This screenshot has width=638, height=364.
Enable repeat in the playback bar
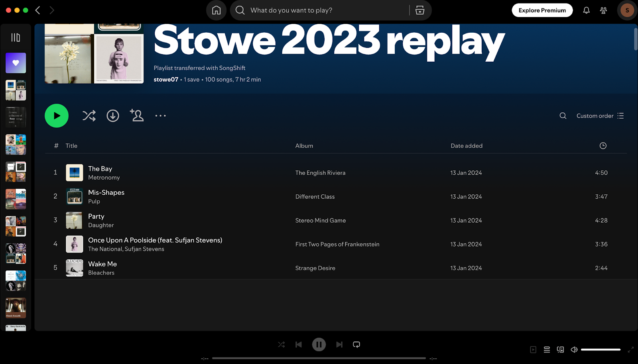tap(356, 344)
